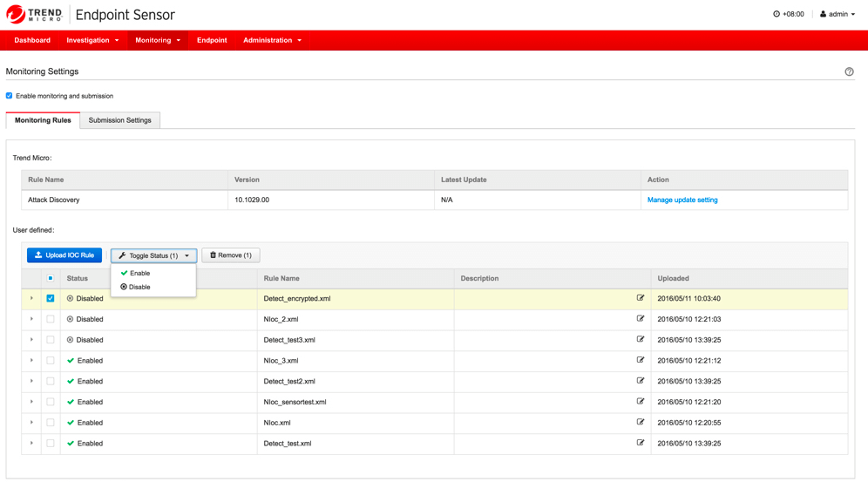Click Upload IOC Rule button

pyautogui.click(x=64, y=255)
